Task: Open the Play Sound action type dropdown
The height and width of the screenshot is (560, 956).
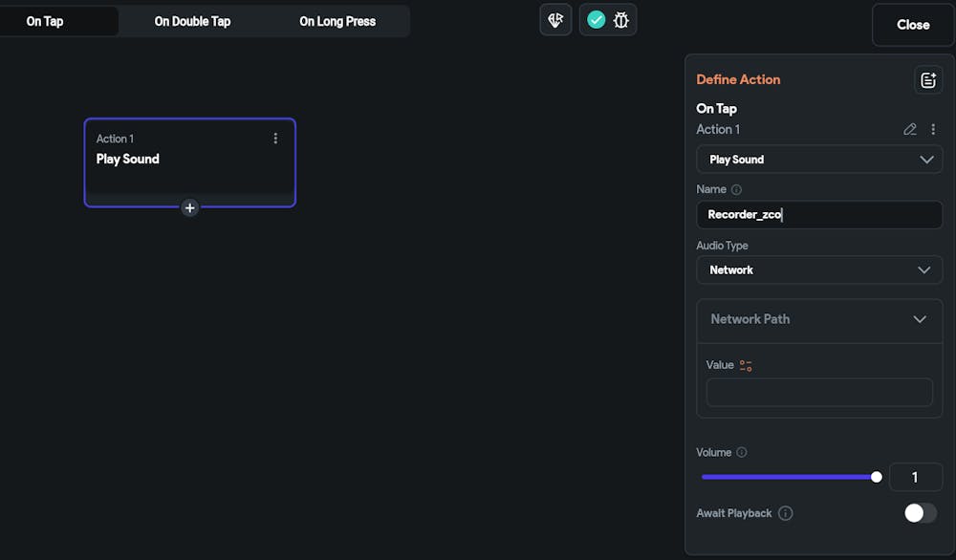Action: click(x=819, y=160)
